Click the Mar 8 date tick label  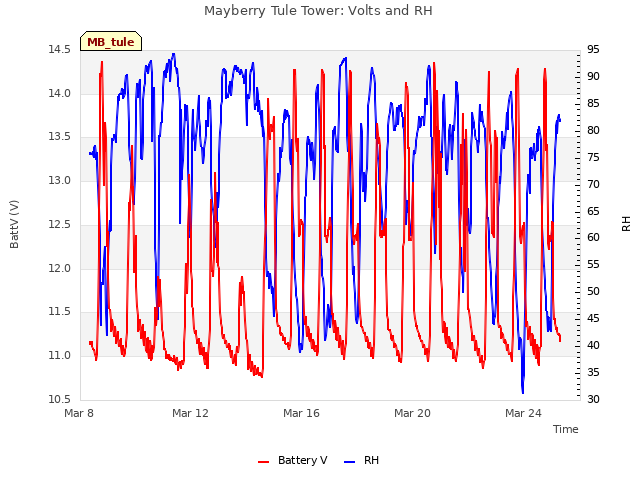79,413
